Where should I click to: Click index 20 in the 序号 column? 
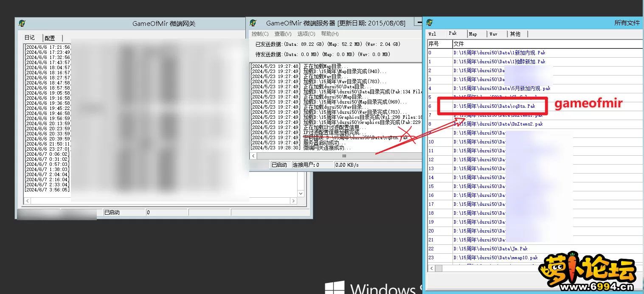pyautogui.click(x=431, y=231)
